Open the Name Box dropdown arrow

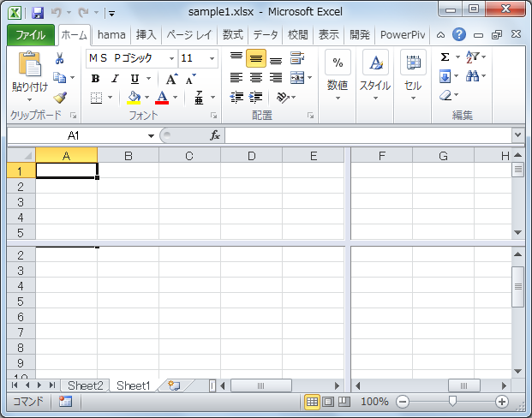(151, 135)
